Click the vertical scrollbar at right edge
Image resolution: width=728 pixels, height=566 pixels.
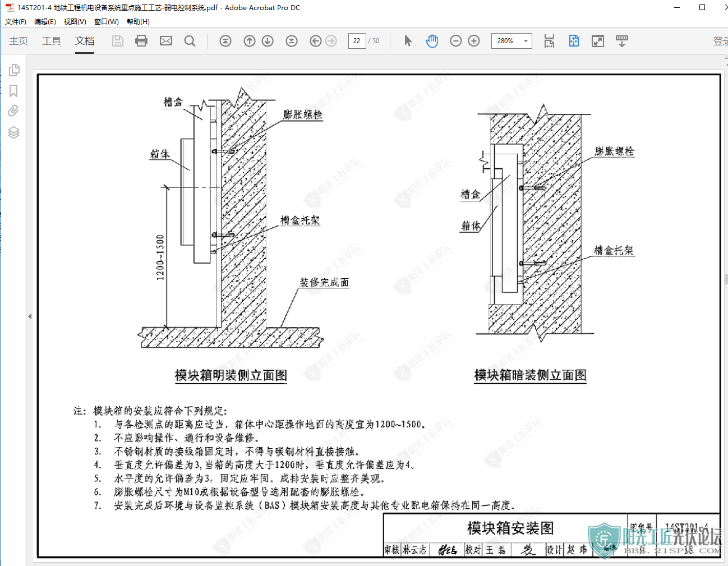(726, 279)
